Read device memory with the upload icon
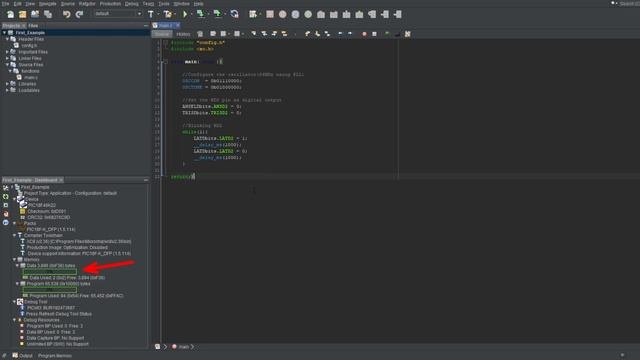The image size is (640, 360). point(218,14)
